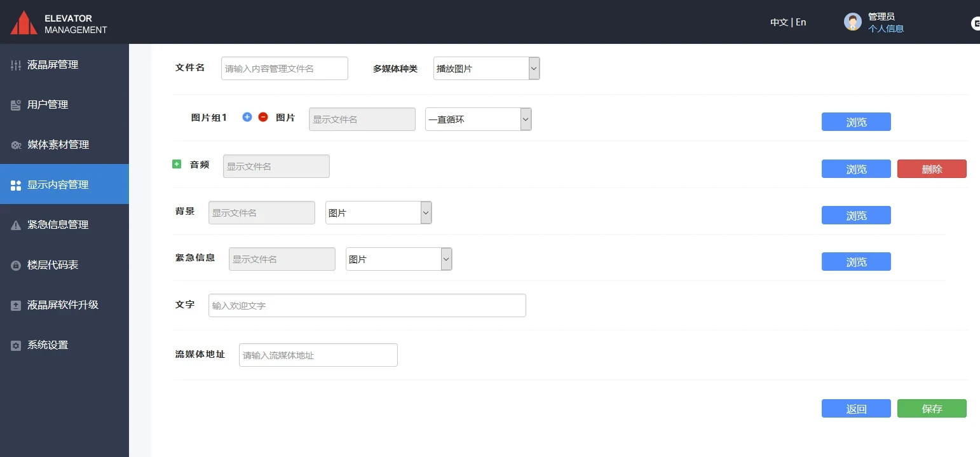Image resolution: width=980 pixels, height=457 pixels.
Task: Click the 用户管理 sidebar icon
Action: point(16,105)
